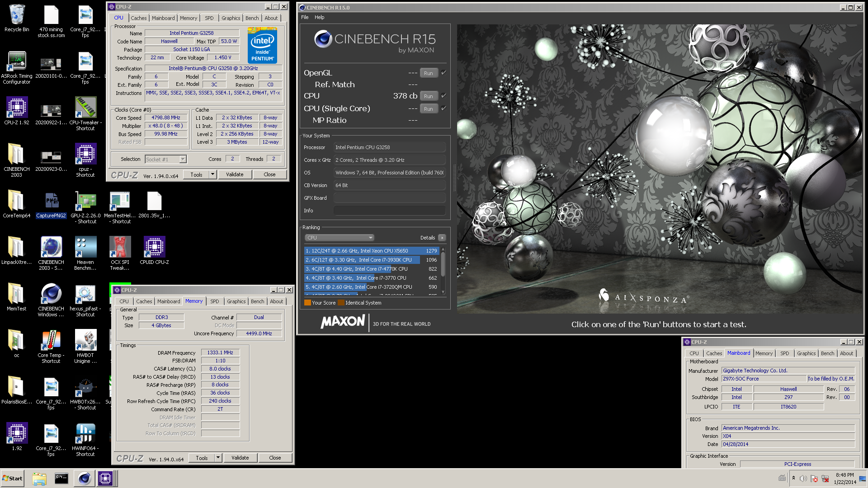Toggle the OpenGL test checkmark
The image size is (868, 488).
443,73
